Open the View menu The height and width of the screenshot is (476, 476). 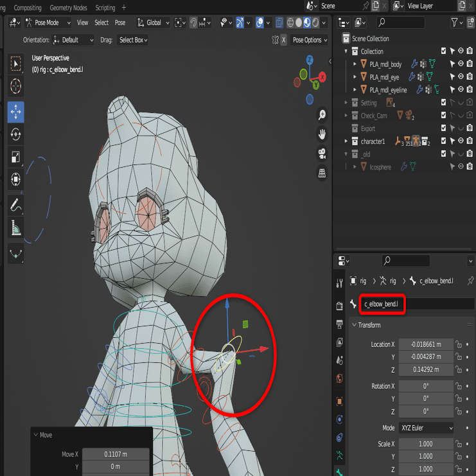point(82,22)
